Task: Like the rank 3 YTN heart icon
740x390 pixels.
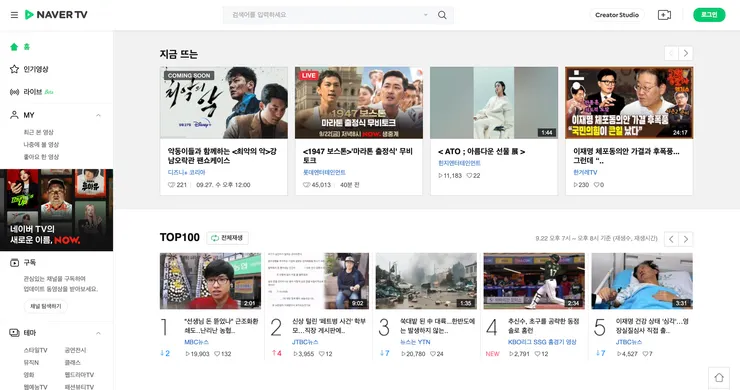Action: point(433,354)
